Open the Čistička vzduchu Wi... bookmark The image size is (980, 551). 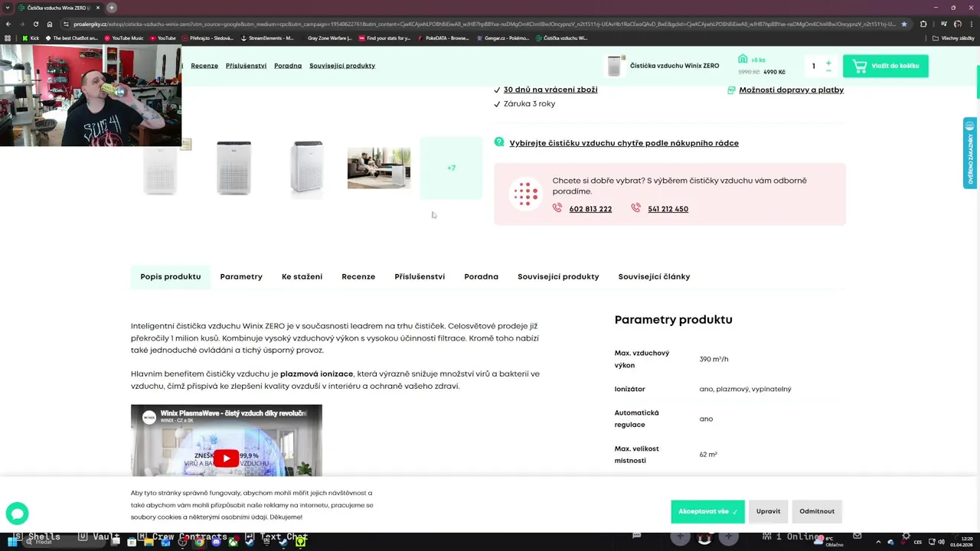tap(562, 37)
